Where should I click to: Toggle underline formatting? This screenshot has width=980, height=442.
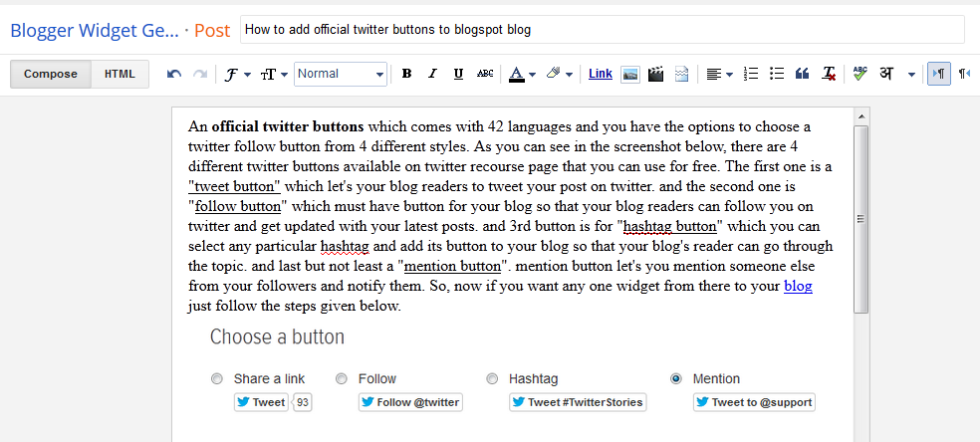pos(458,74)
